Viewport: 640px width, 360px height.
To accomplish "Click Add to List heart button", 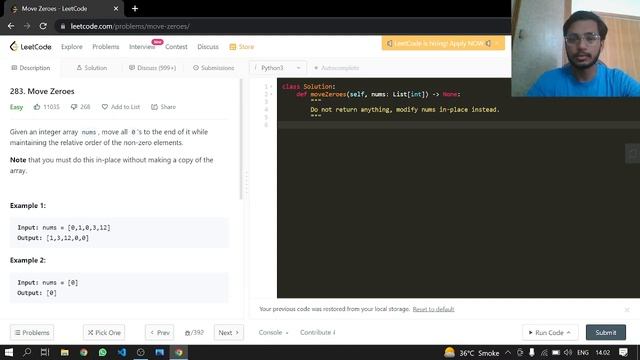I will [121, 107].
